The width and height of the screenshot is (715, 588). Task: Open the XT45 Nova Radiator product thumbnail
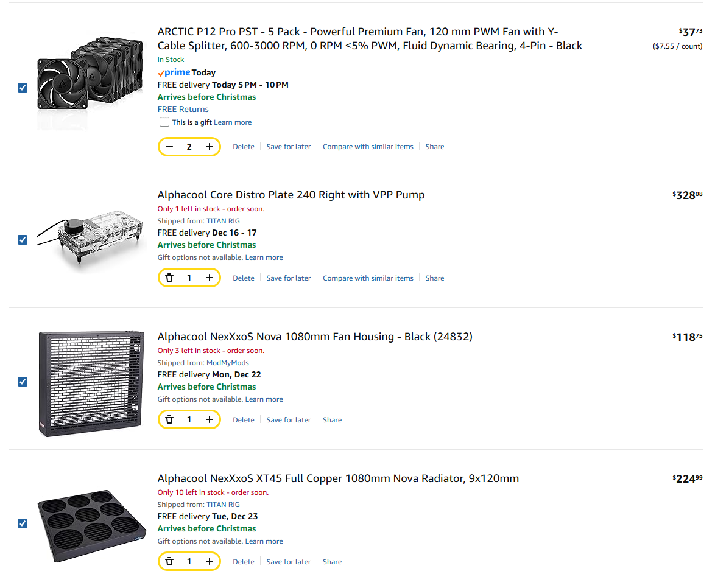tap(91, 523)
